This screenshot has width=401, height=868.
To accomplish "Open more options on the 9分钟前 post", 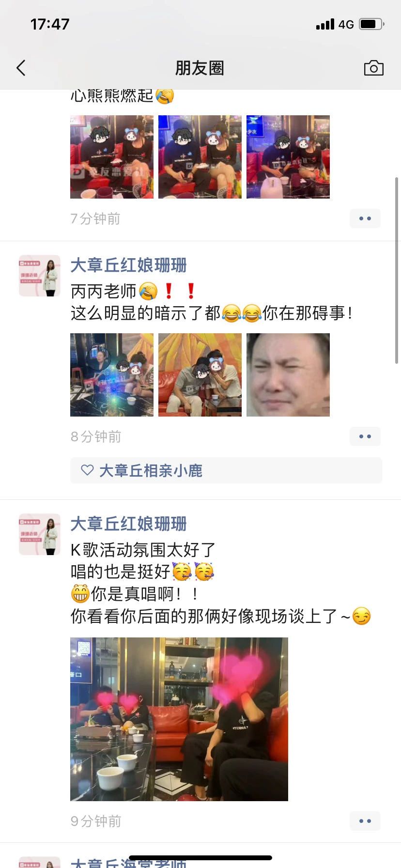I will tap(365, 821).
